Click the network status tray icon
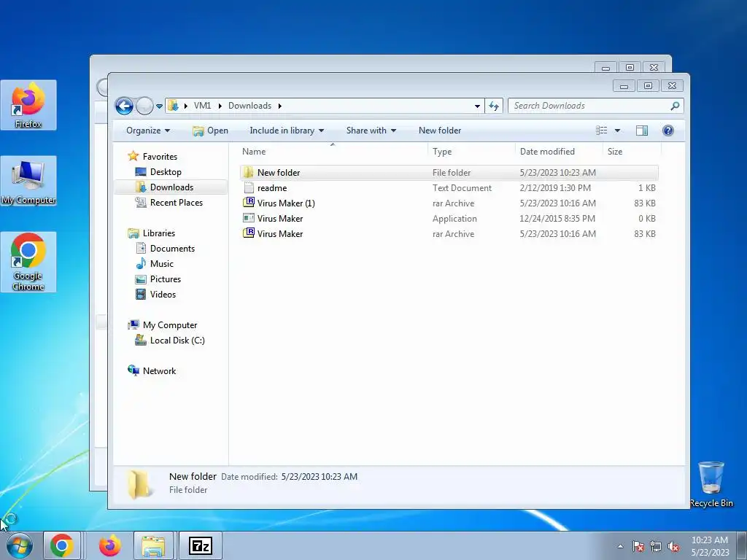Image resolution: width=747 pixels, height=560 pixels. pyautogui.click(x=656, y=546)
